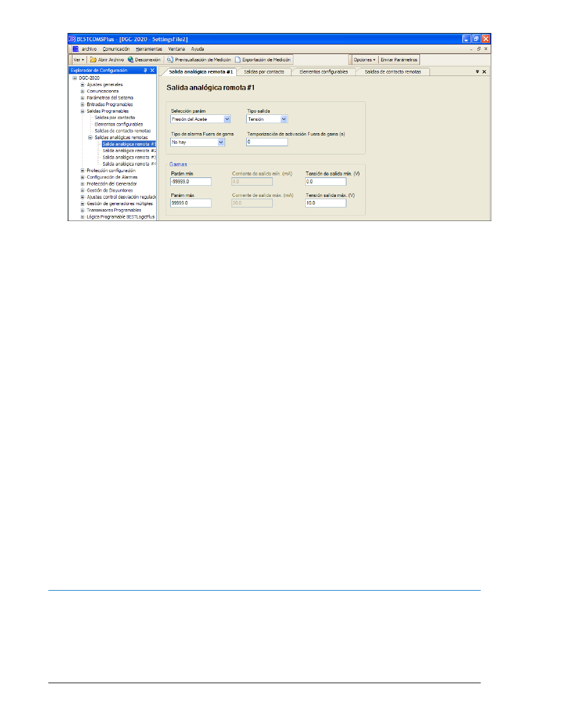Screen dimensions: 562x728
Task: Select Salidas por contacto in tree
Action: [115, 117]
